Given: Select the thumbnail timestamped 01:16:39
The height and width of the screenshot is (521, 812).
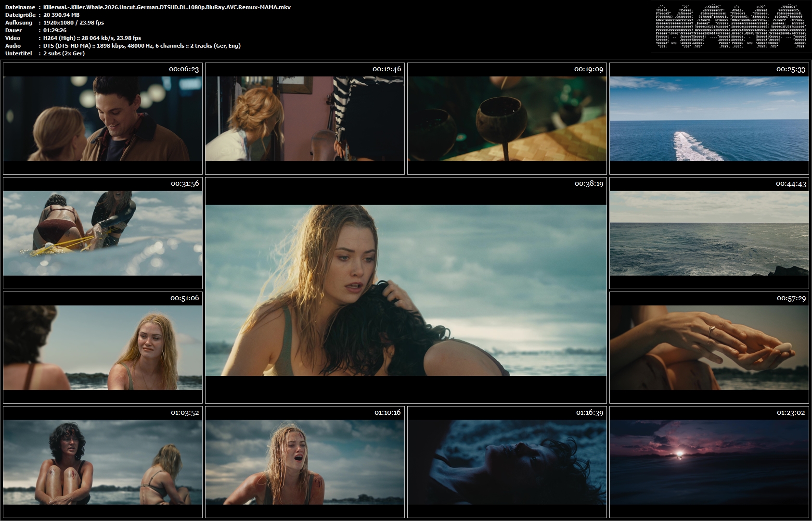Looking at the screenshot, I should (507, 462).
